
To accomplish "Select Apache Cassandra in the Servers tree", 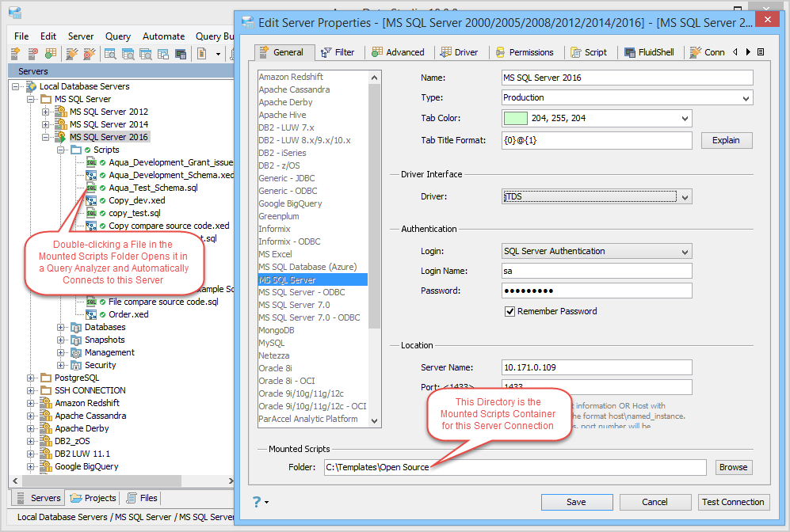I will [90, 416].
